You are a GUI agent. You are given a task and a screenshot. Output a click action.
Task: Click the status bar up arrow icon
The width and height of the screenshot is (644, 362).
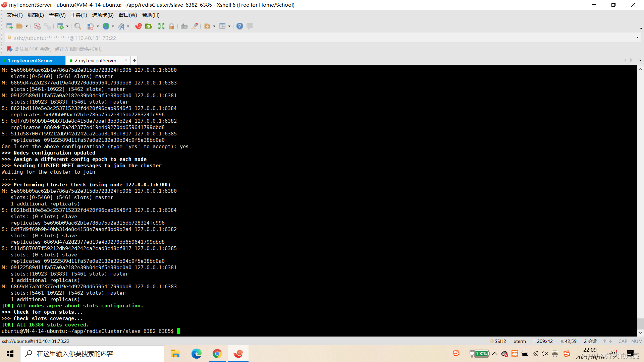click(605, 341)
